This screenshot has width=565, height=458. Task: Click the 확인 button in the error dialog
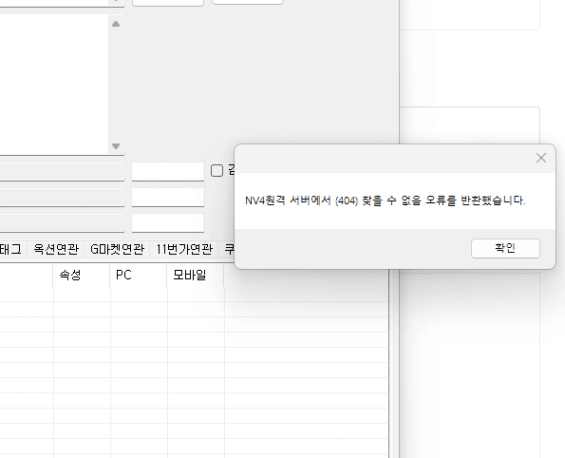click(x=505, y=248)
